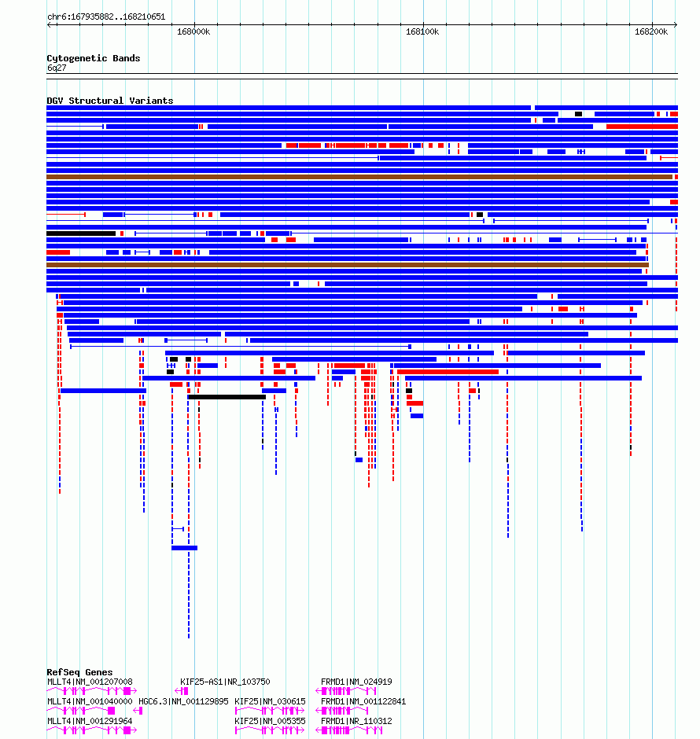Open the MLLT4|NM_001040000 gene label

point(90,701)
